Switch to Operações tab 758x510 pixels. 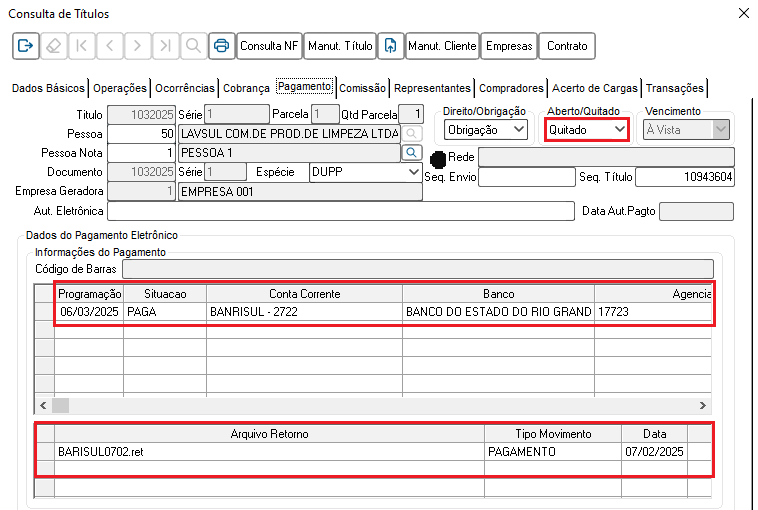120,88
